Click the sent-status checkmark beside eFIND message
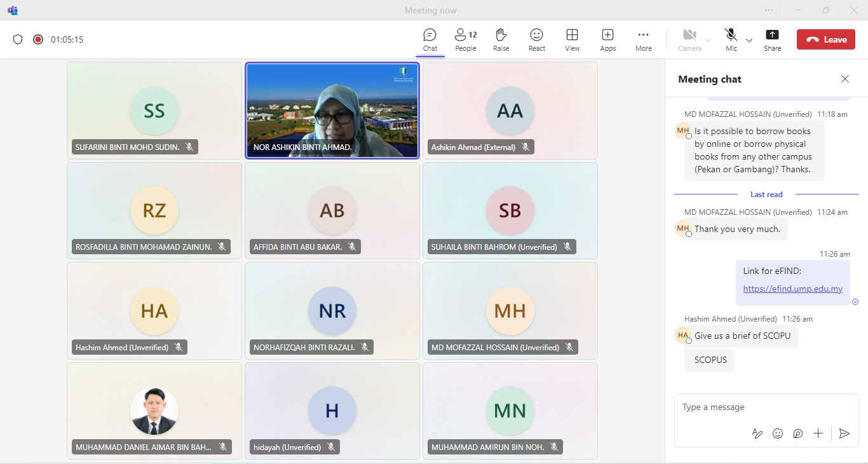The width and height of the screenshot is (868, 464). click(855, 302)
